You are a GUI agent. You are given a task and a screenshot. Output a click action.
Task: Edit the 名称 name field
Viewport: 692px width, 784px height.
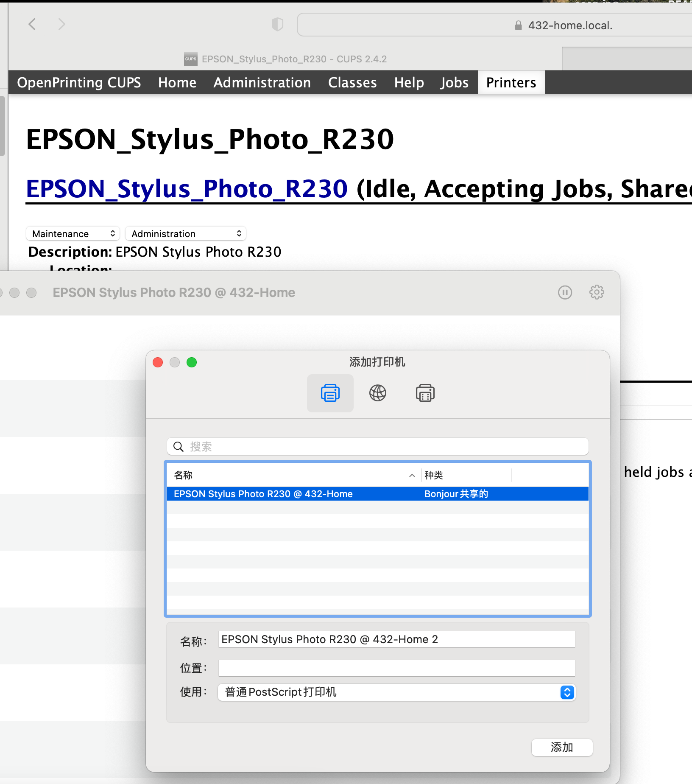[x=396, y=639]
